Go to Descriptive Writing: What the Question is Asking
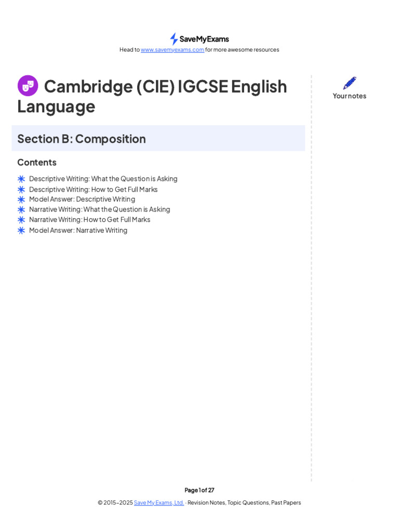399x532 pixels. point(103,179)
